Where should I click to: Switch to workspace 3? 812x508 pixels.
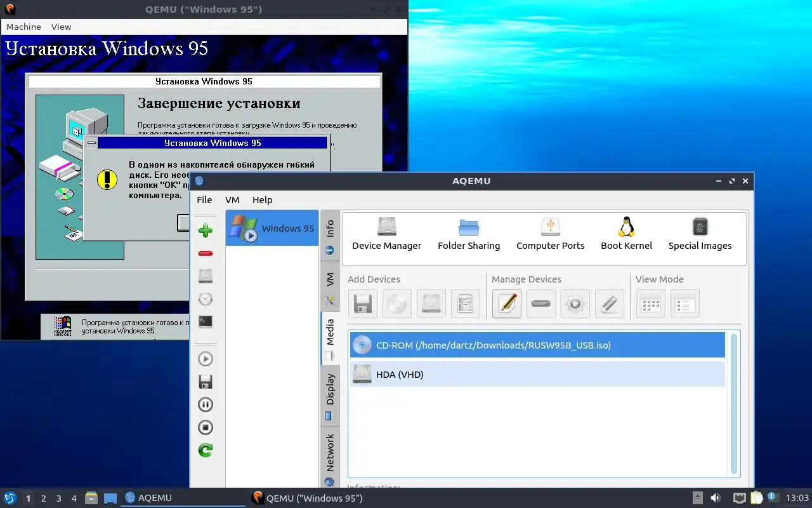(58, 498)
